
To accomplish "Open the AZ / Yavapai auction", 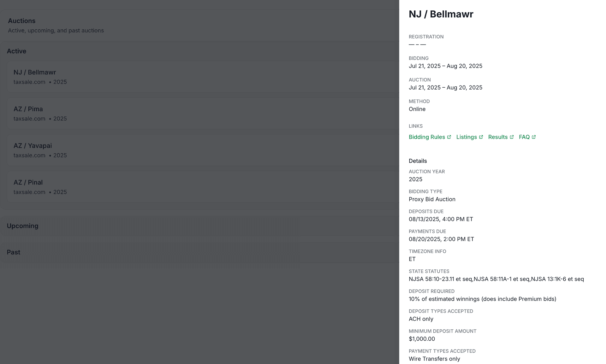I will (126, 150).
